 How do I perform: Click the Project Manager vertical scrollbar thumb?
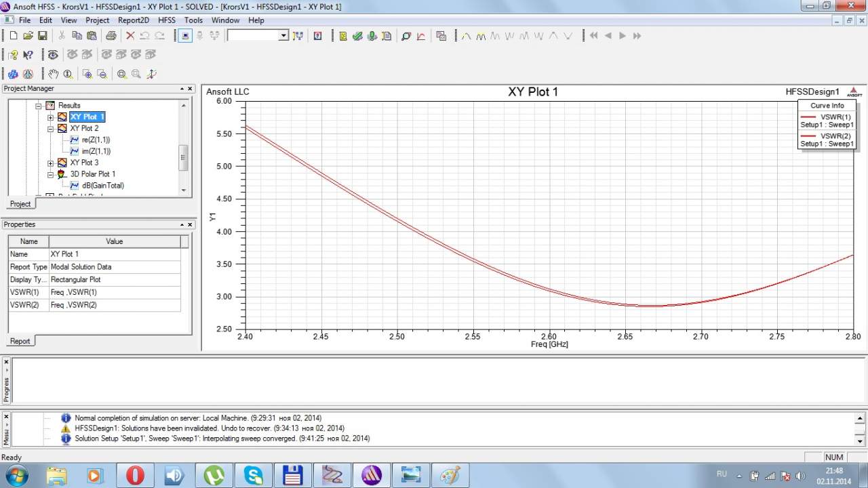(x=182, y=157)
